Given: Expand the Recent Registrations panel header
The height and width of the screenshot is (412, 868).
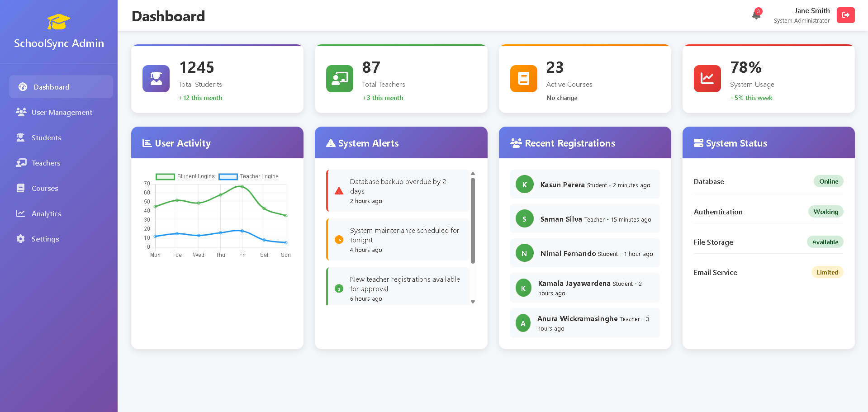Looking at the screenshot, I should 584,143.
